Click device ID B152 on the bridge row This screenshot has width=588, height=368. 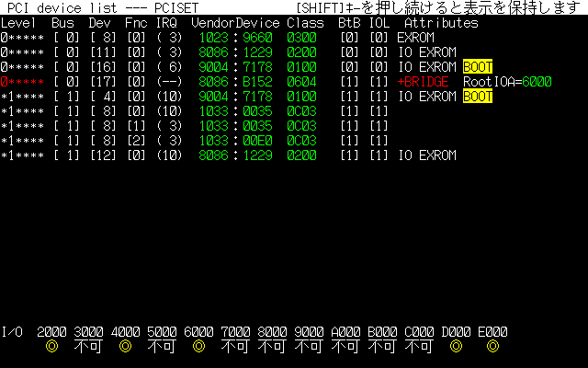[257, 82]
